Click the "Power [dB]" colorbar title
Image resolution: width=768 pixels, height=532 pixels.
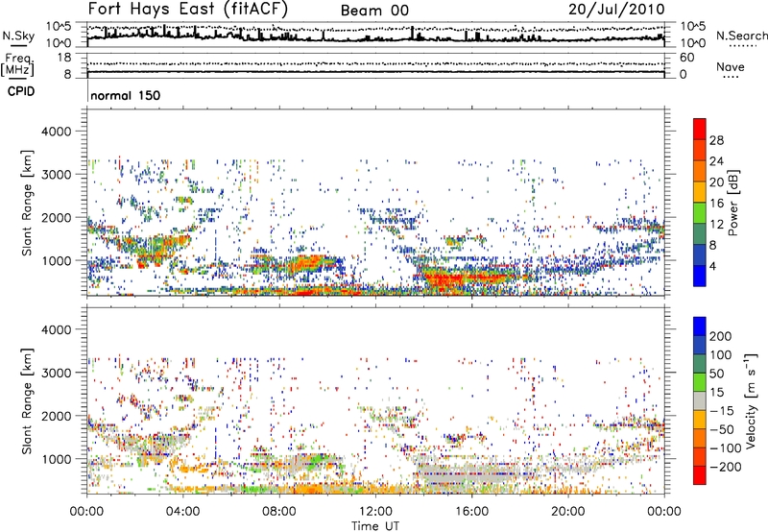click(733, 203)
